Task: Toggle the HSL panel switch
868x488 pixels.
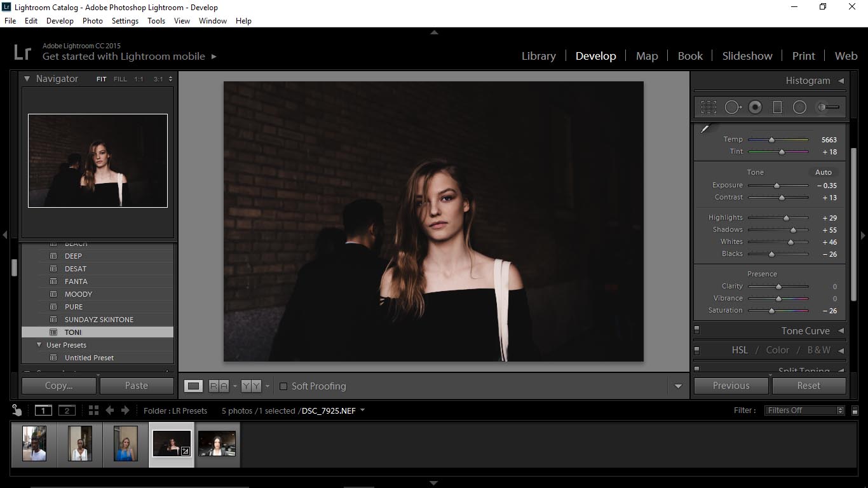Action: coord(696,349)
